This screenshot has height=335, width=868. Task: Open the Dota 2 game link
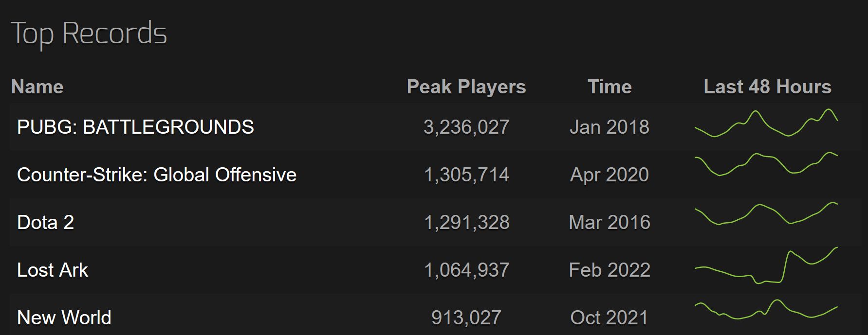tap(45, 222)
